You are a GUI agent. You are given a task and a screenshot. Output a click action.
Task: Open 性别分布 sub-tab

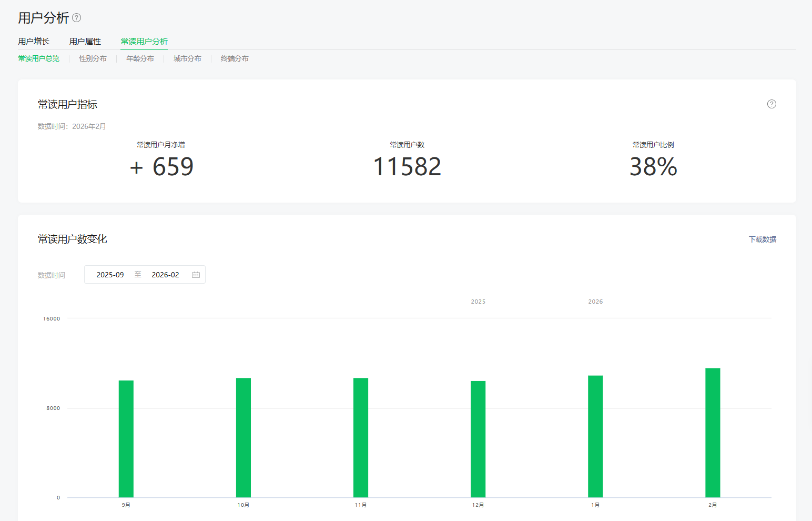click(93, 59)
